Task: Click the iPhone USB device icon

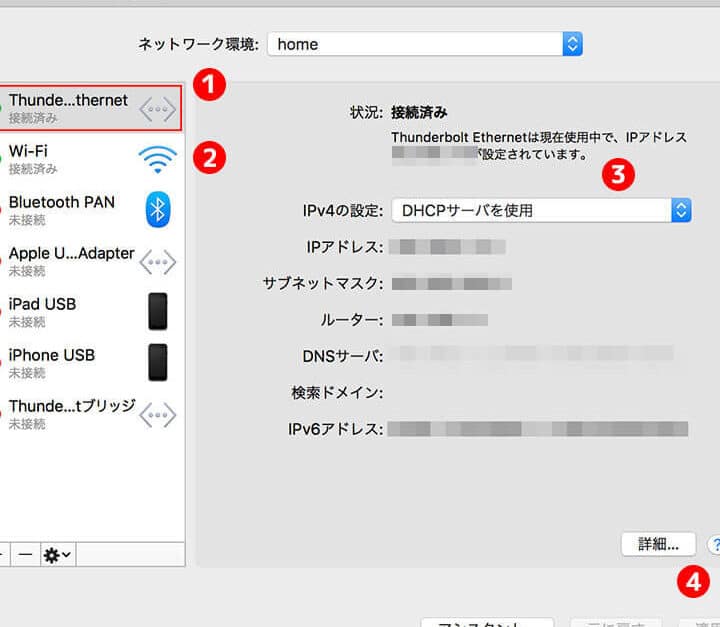Action: click(x=157, y=362)
